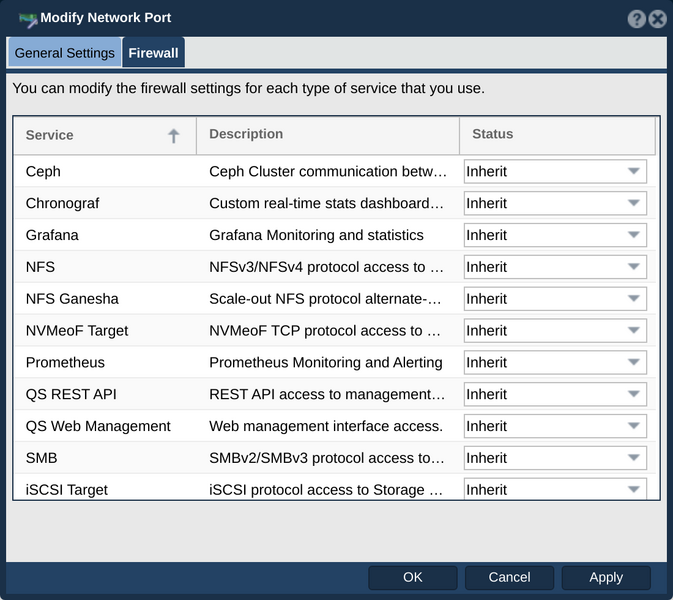Click Grafana Monitoring and statistics description
This screenshot has height=600, width=673.
point(316,235)
